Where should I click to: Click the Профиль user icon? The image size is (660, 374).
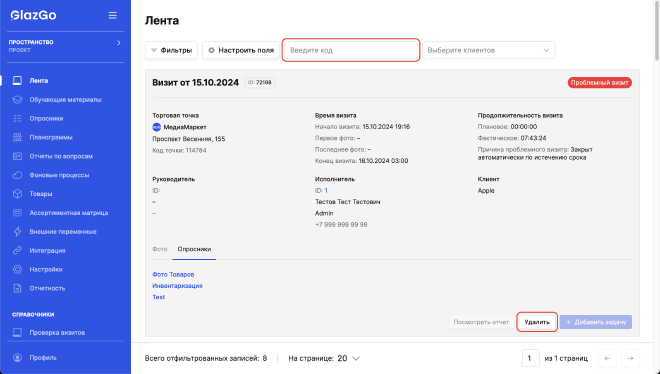(17, 358)
